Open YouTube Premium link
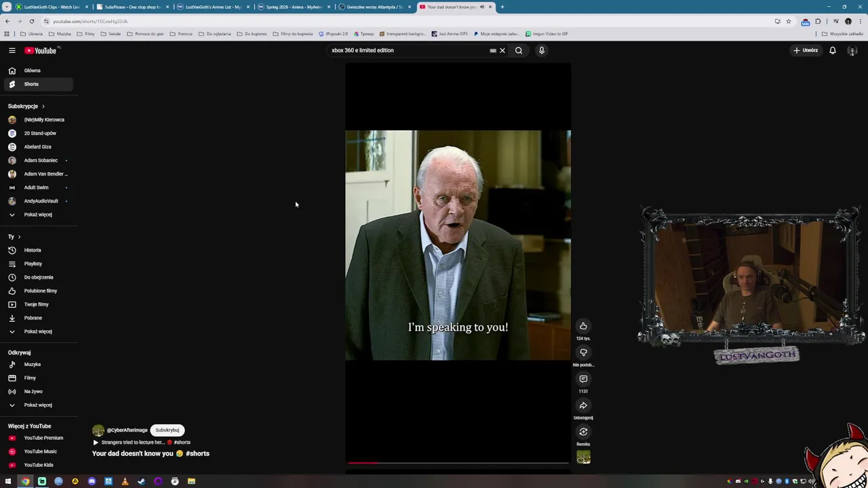868x488 pixels. point(39,438)
